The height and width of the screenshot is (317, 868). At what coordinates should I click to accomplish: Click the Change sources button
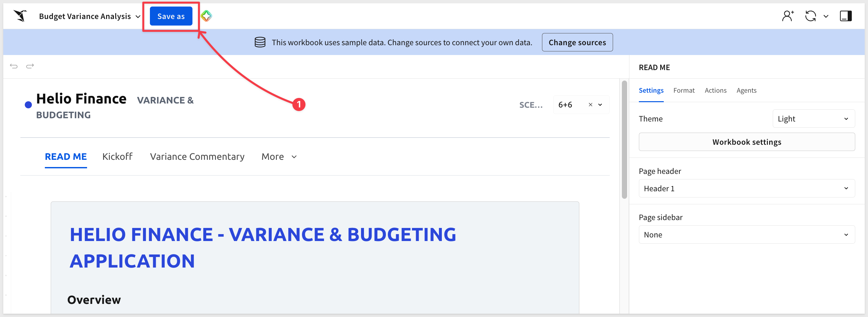click(x=577, y=43)
